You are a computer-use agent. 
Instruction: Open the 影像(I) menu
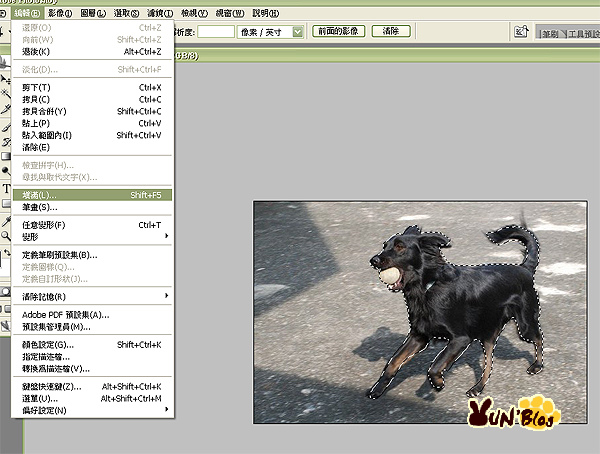click(x=60, y=13)
